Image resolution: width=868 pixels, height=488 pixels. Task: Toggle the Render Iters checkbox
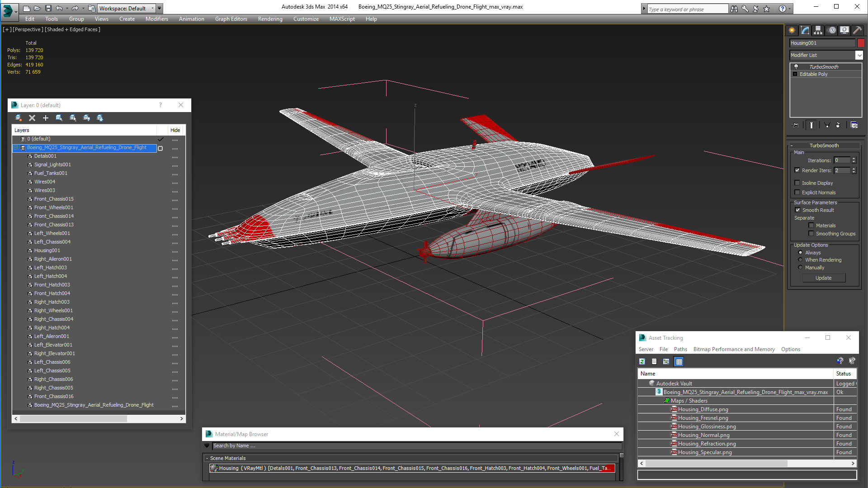tap(797, 170)
